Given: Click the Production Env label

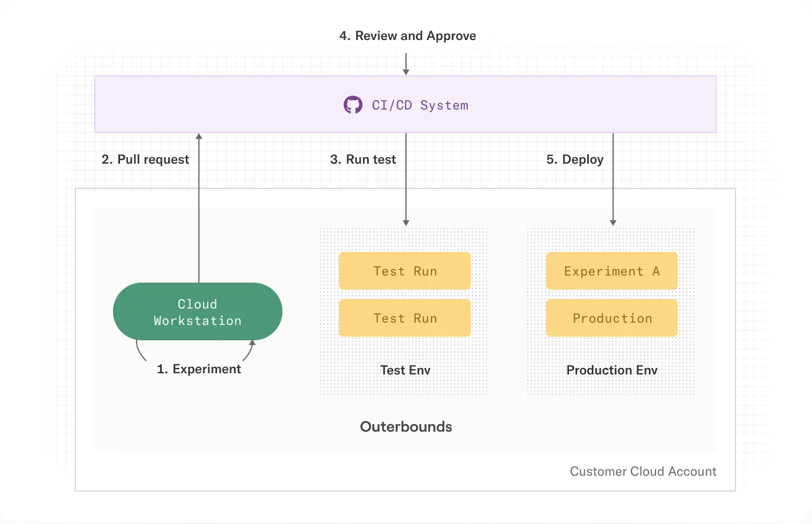Looking at the screenshot, I should 612,370.
